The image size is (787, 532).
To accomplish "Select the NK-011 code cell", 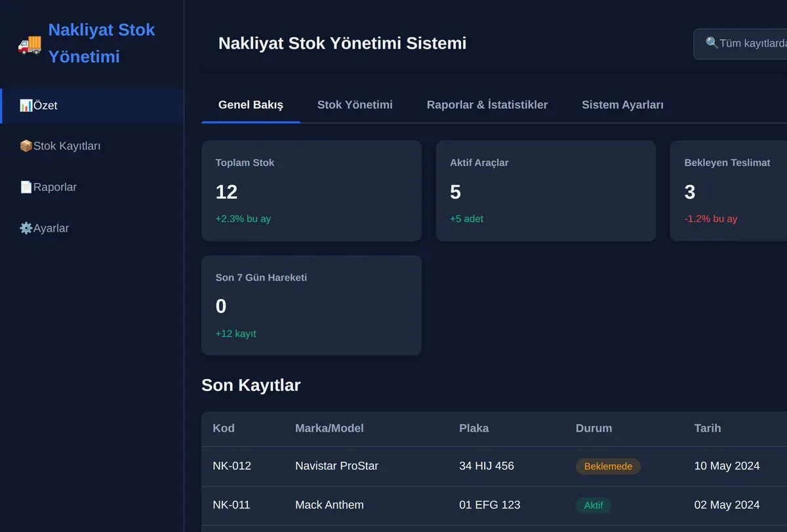I will 232,505.
